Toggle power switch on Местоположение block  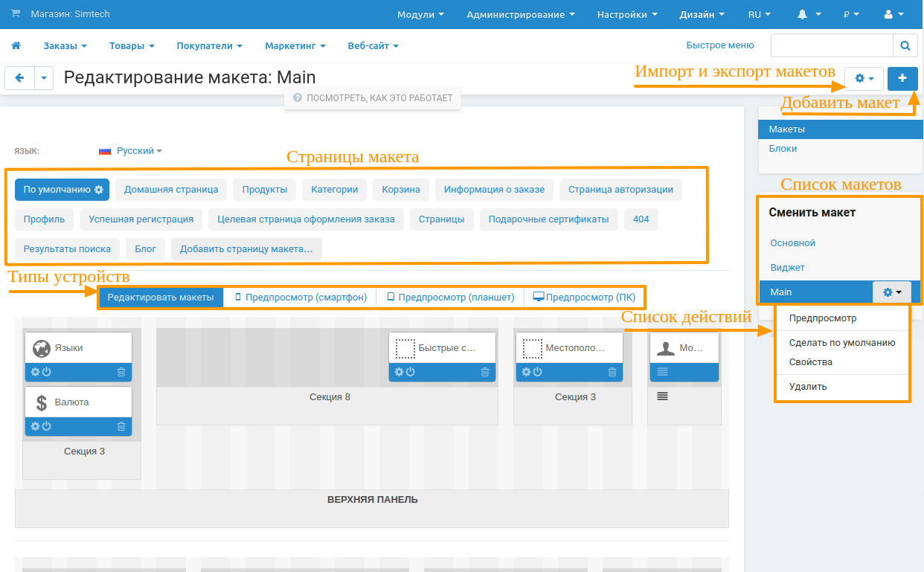click(537, 372)
